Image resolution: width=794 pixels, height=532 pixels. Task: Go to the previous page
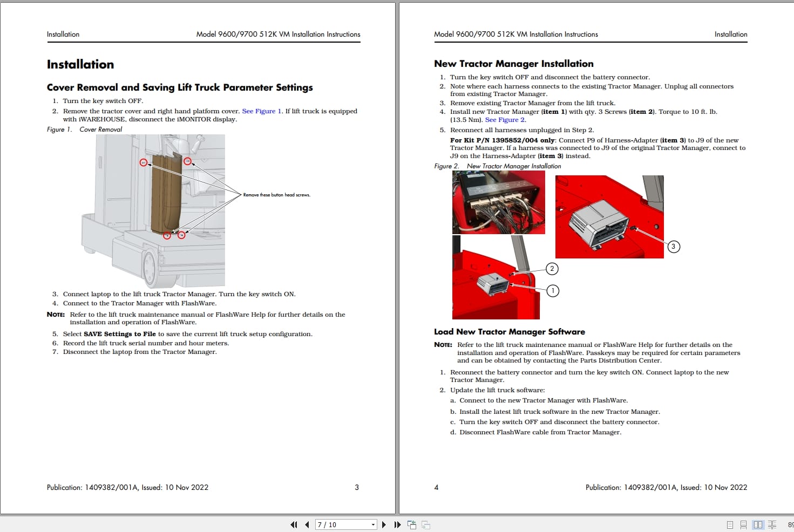307,524
